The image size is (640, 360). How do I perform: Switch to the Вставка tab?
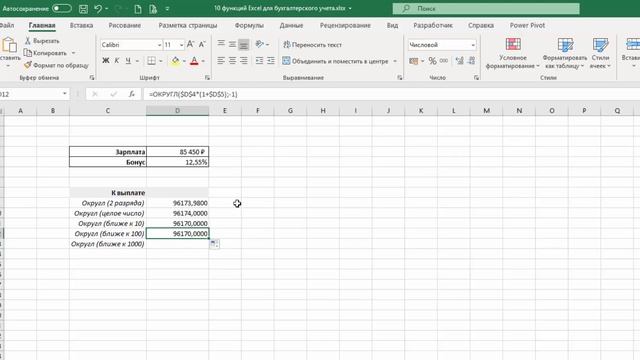coord(81,25)
